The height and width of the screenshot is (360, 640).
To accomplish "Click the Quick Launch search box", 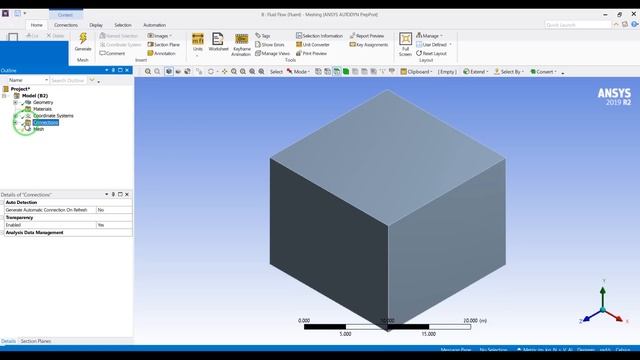I will (x=578, y=25).
